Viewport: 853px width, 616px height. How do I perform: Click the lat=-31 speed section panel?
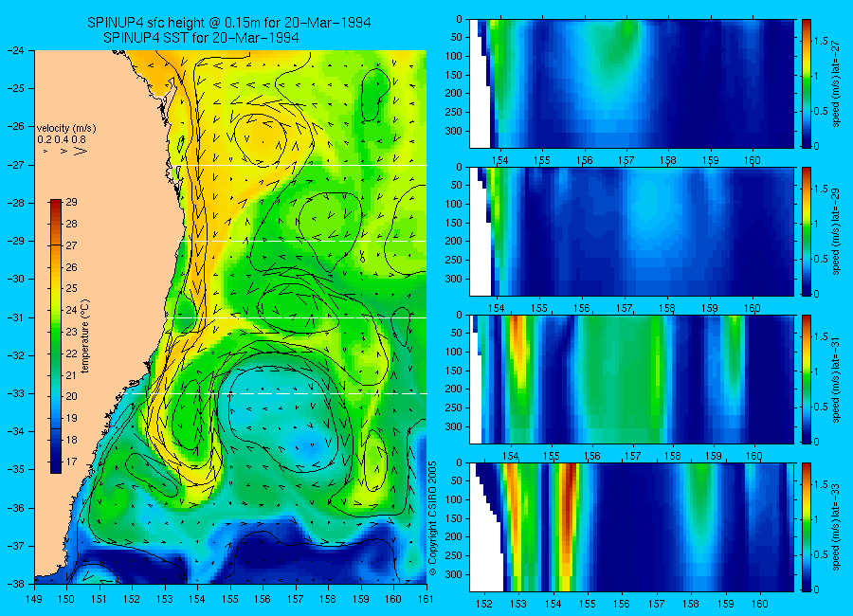[631, 379]
